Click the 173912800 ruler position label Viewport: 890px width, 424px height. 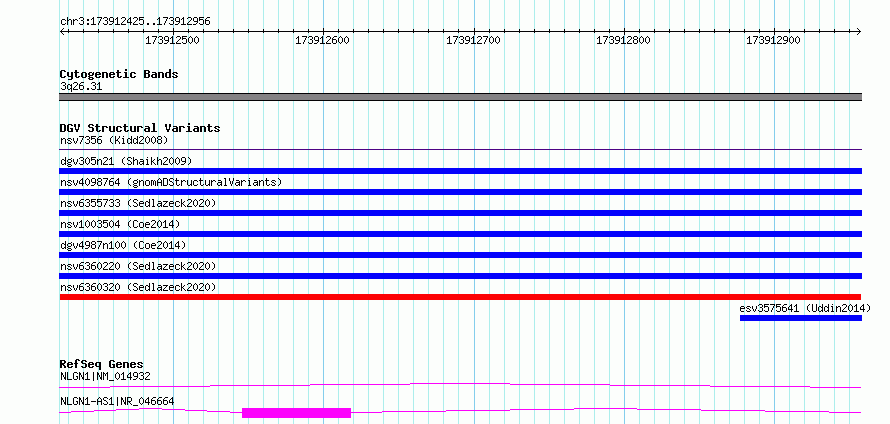click(x=623, y=40)
